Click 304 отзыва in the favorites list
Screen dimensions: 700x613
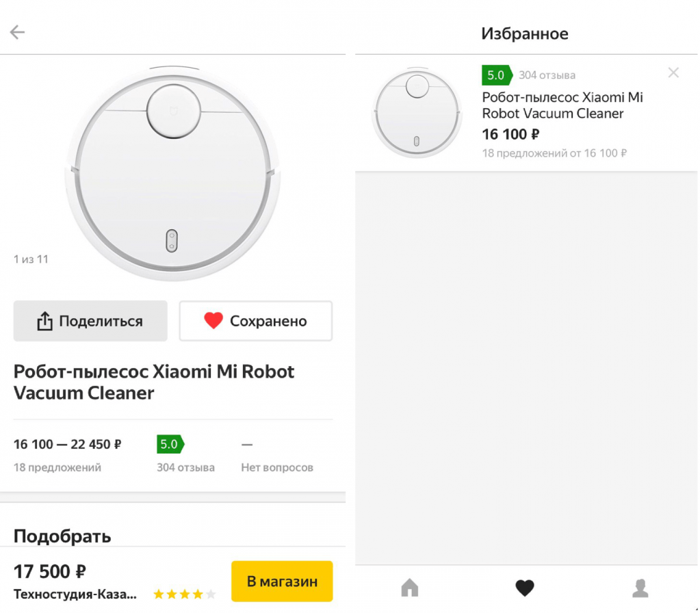547,75
